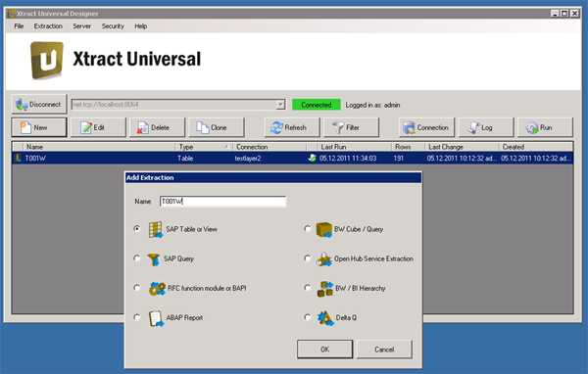The image size is (588, 374).
Task: Click the Created column header
Action: click(x=535, y=147)
